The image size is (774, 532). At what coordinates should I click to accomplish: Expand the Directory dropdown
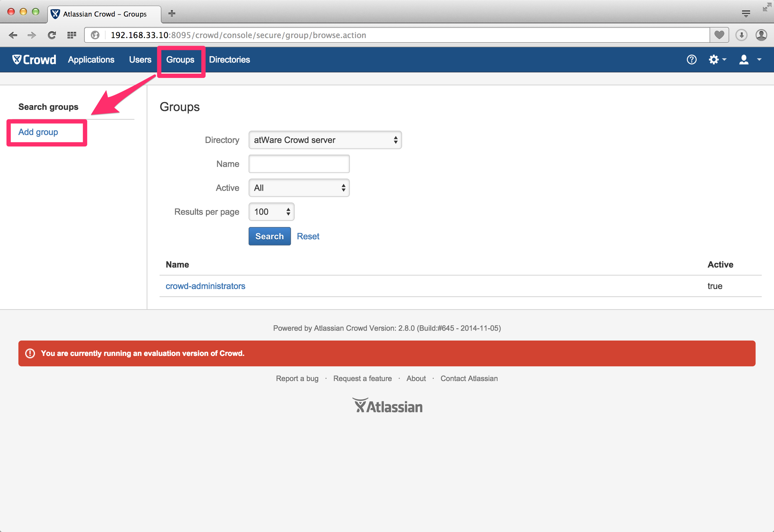click(325, 140)
